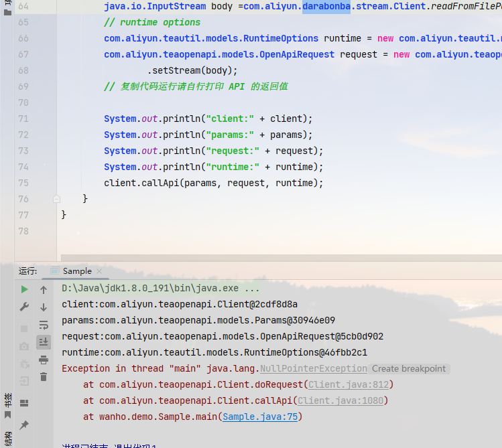Clear console with the trash icon
The image size is (502, 448).
tap(44, 377)
